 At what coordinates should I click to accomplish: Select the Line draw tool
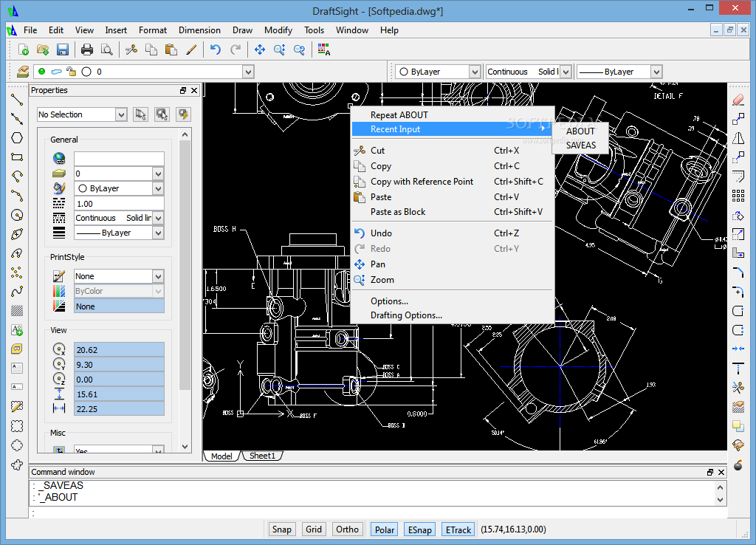[17, 99]
